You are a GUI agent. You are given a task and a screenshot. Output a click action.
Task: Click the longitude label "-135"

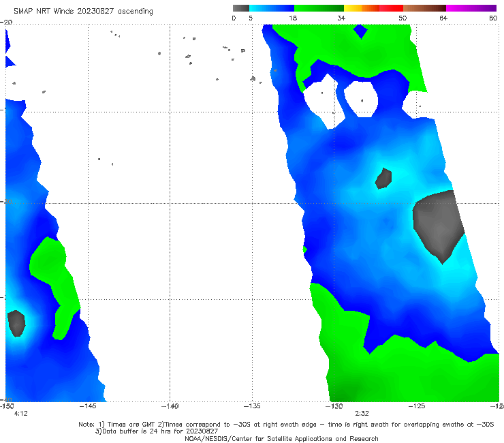click(252, 406)
